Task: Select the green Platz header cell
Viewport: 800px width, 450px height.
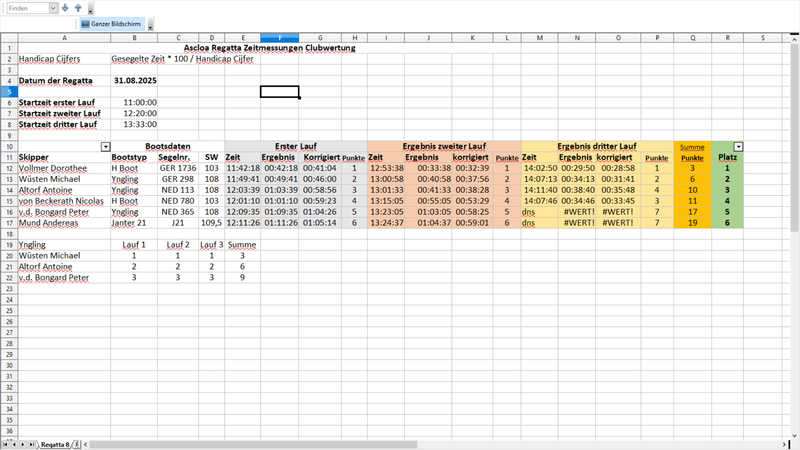Action: [728, 158]
